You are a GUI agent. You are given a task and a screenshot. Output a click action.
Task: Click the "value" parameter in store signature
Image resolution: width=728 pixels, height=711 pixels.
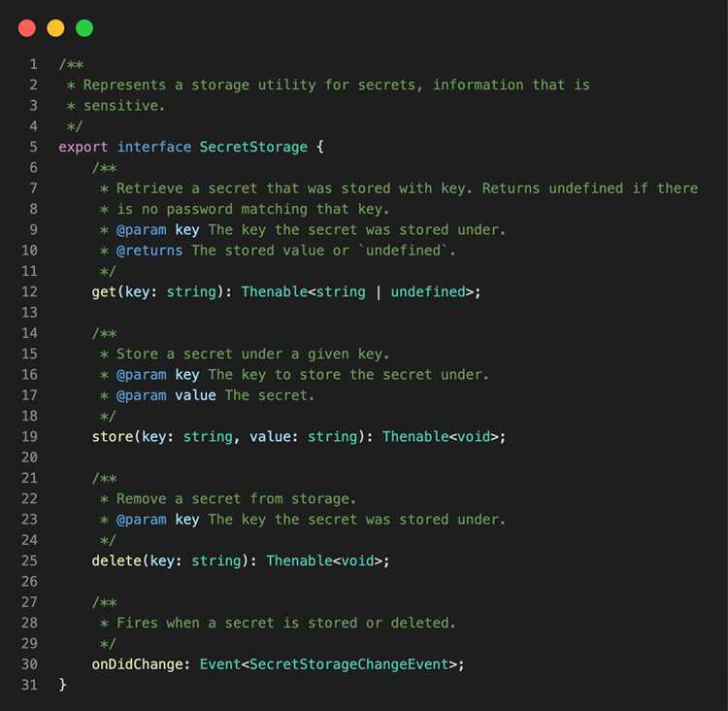[x=270, y=437]
